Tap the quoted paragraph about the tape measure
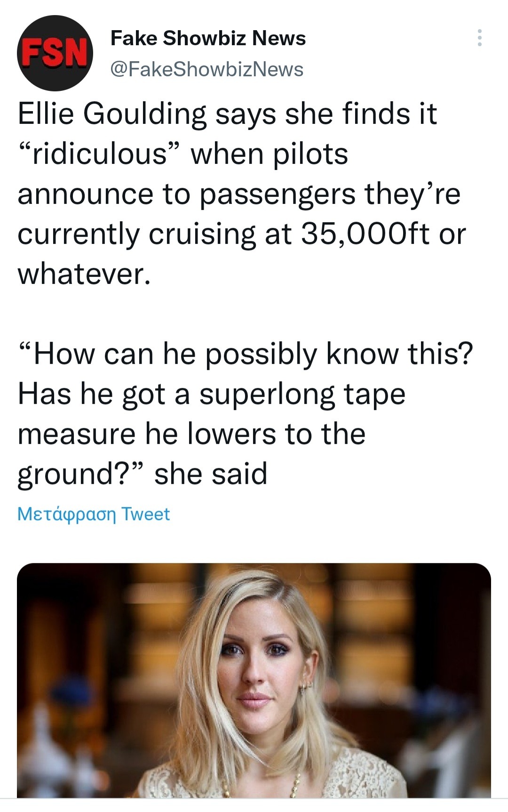This screenshot has width=508, height=812. click(245, 414)
